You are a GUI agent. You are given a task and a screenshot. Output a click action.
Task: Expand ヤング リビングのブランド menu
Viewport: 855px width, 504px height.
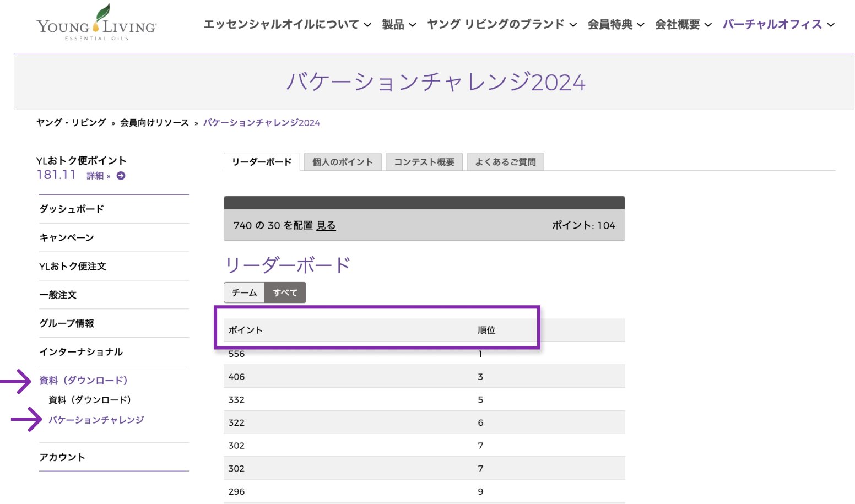(x=502, y=25)
